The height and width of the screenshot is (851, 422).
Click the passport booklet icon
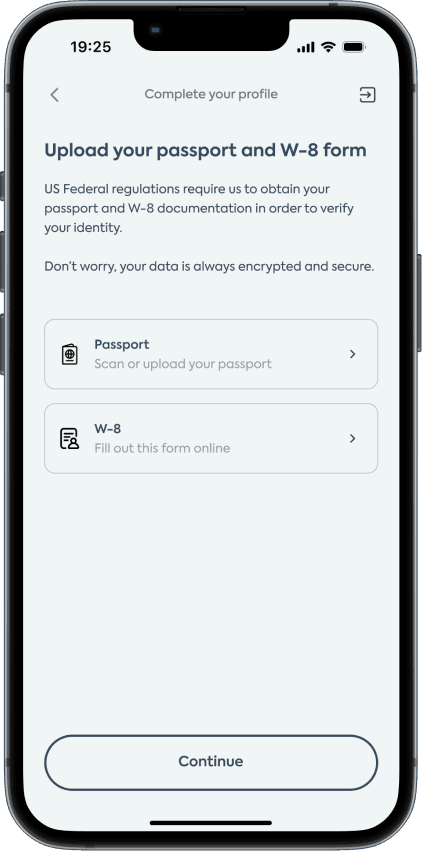click(69, 354)
